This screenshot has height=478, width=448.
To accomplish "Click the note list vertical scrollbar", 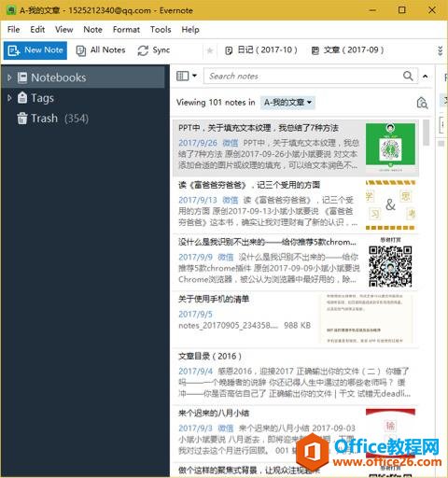I will point(427,133).
